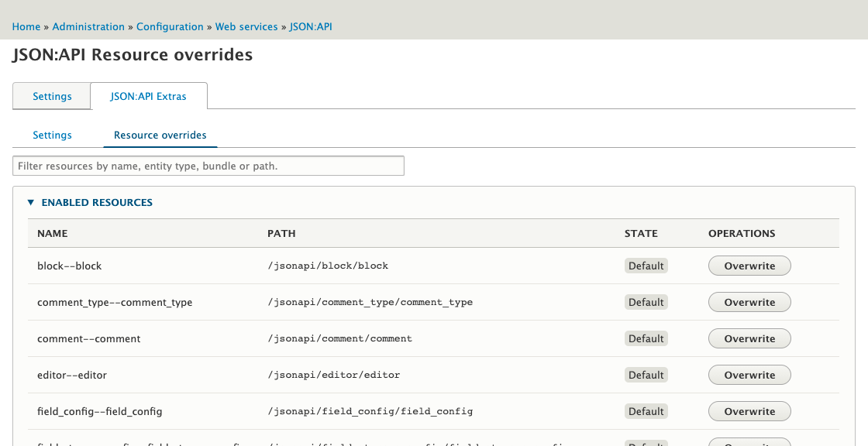This screenshot has width=868, height=446.
Task: Click Default state badge for comment--comment
Action: (646, 338)
